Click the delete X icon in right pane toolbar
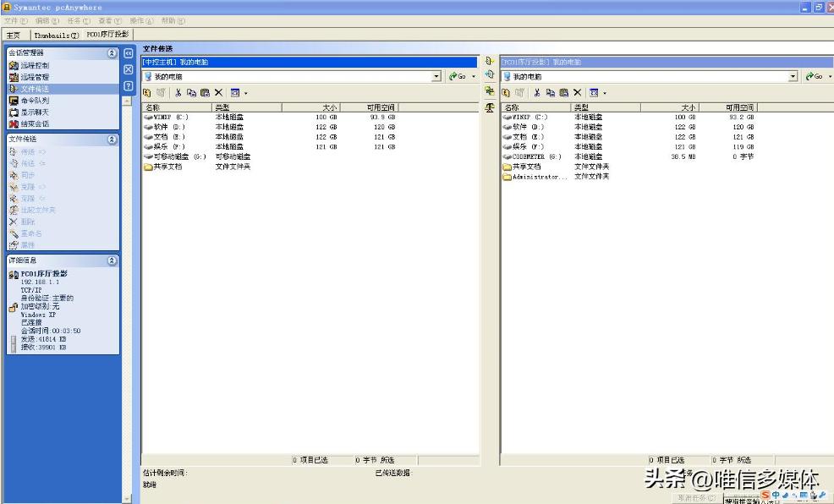This screenshot has width=834, height=504. [578, 93]
